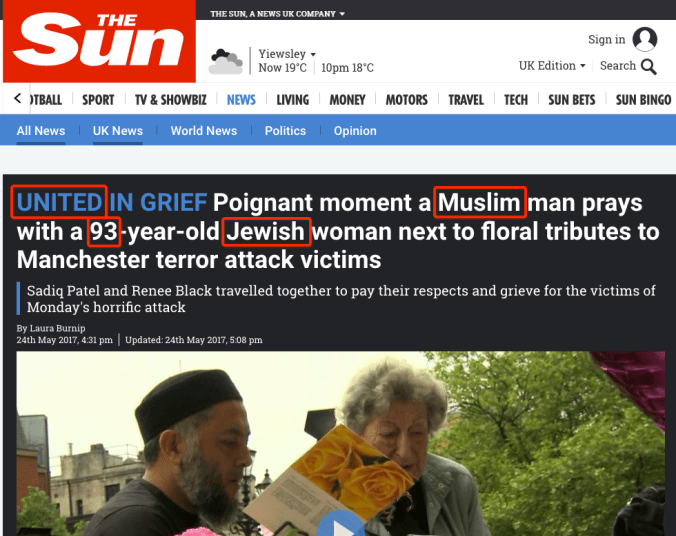Go to the Sport section
Screen dimensions: 676x536
click(x=98, y=100)
